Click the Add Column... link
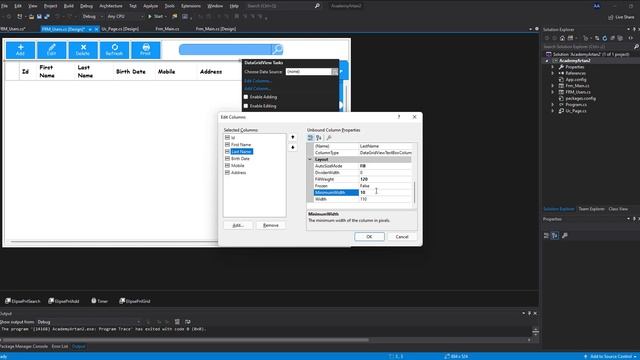This screenshot has height=360, width=640. 258,89
